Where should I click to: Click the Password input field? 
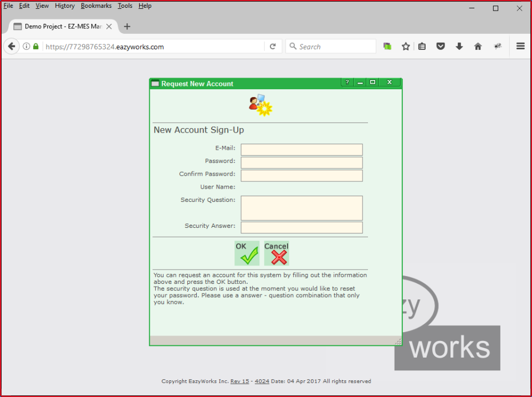click(x=301, y=162)
